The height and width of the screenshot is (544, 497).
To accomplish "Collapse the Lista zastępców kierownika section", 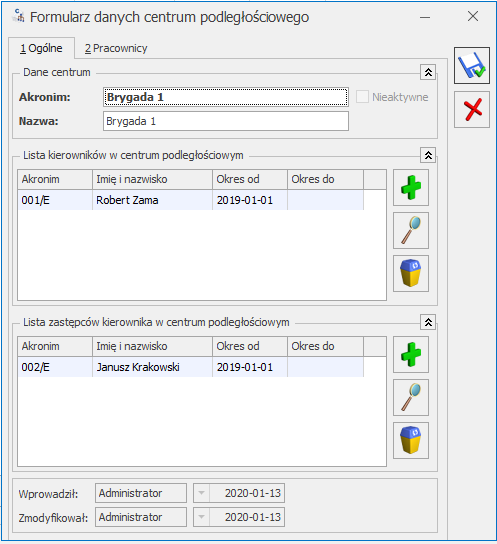I will tap(428, 322).
